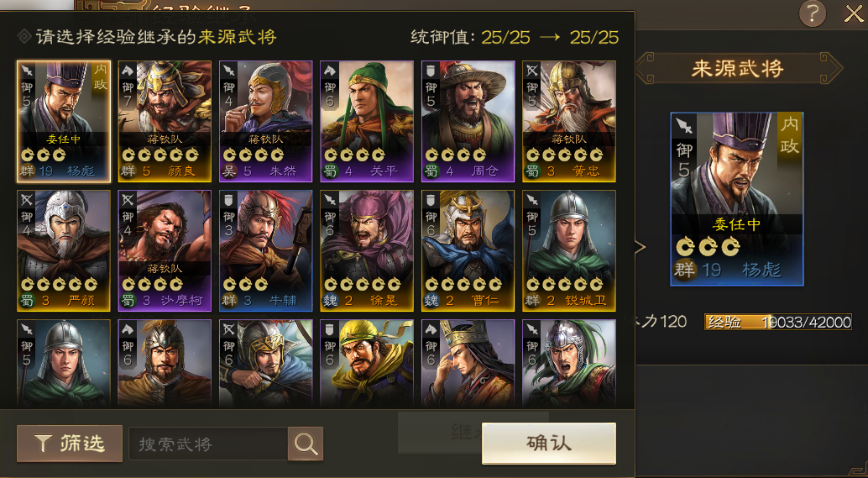Select the 沙摩柯 general card
This screenshot has width=868, height=478.
point(165,251)
